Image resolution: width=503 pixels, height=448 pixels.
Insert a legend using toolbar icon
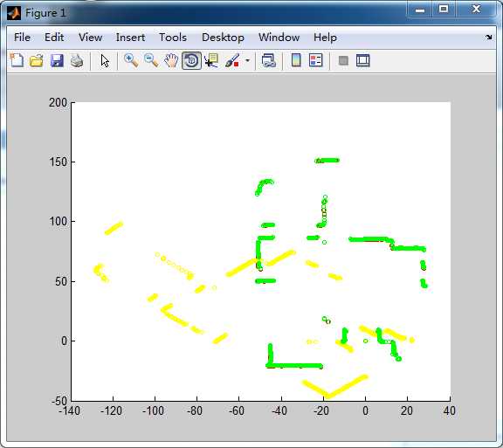click(x=315, y=60)
